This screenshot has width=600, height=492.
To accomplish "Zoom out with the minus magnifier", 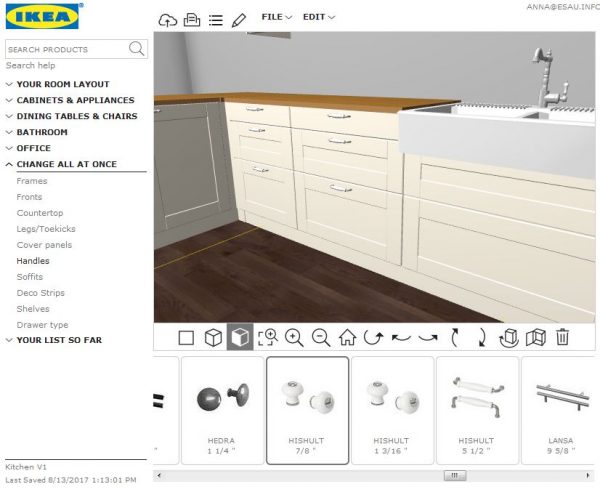I will click(x=321, y=338).
